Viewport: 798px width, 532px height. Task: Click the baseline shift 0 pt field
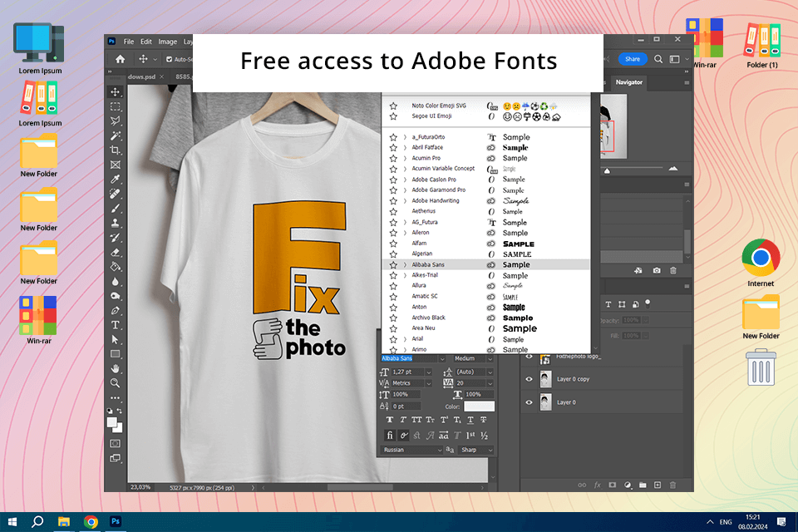pyautogui.click(x=405, y=406)
